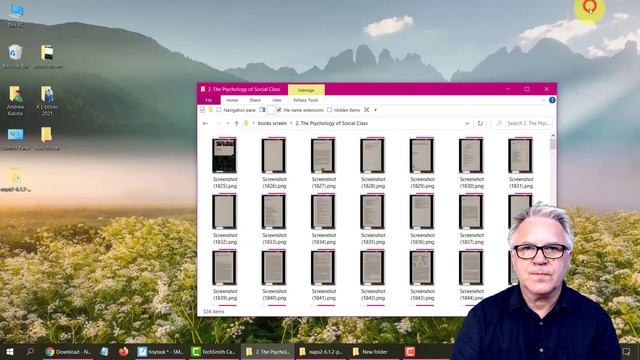Switch to tinytask window in taskbar
640x360 pixels.
(x=160, y=351)
